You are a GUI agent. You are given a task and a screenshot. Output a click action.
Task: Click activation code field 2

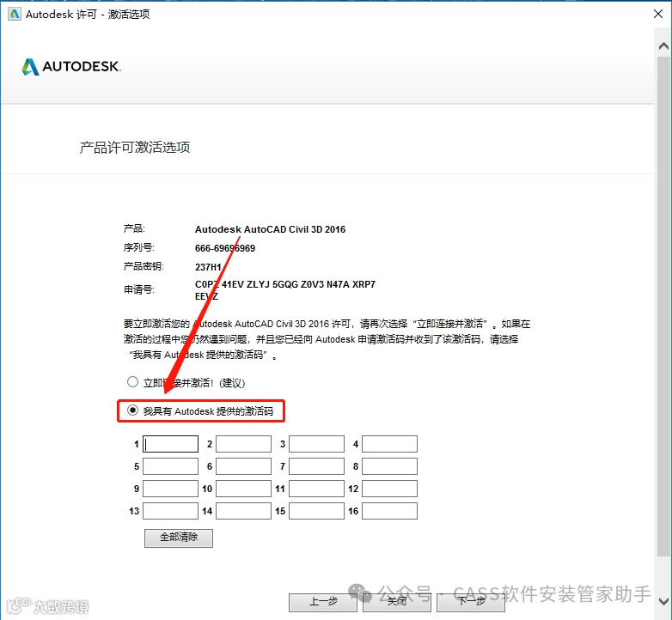click(x=243, y=444)
